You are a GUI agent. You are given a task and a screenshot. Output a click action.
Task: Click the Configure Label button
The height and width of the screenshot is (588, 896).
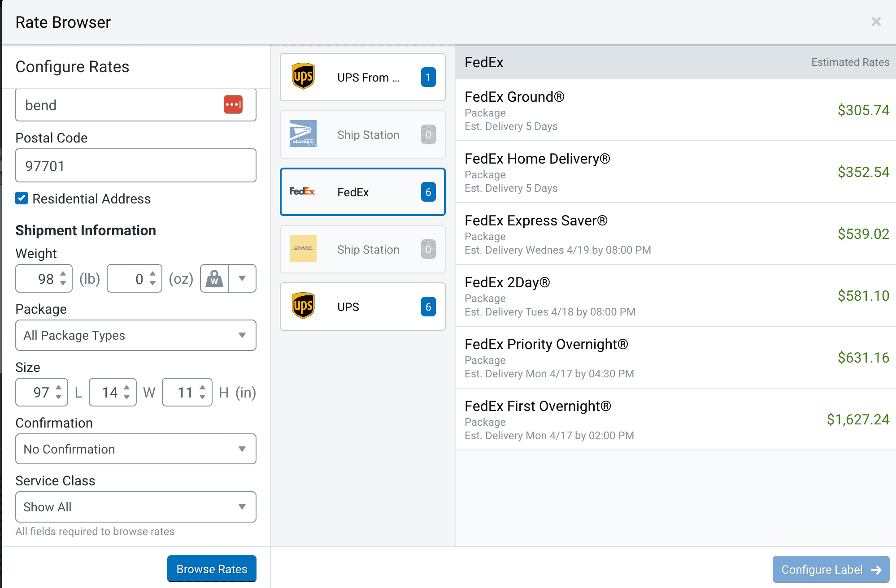coord(831,569)
